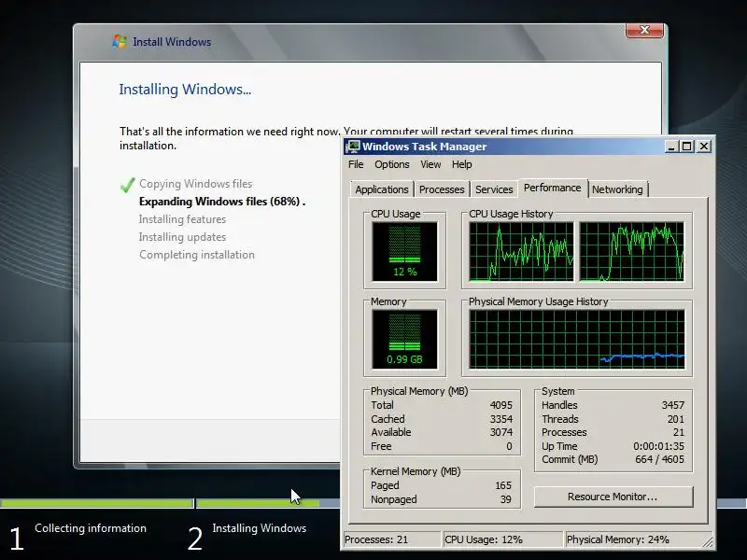
Task: Click 'Expanding Windows files (68%)' text
Action: tap(219, 202)
